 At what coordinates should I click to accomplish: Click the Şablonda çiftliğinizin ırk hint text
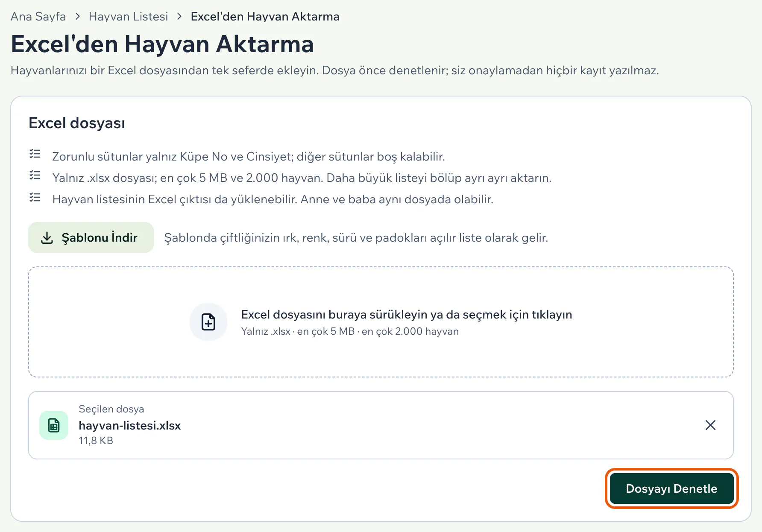click(356, 238)
